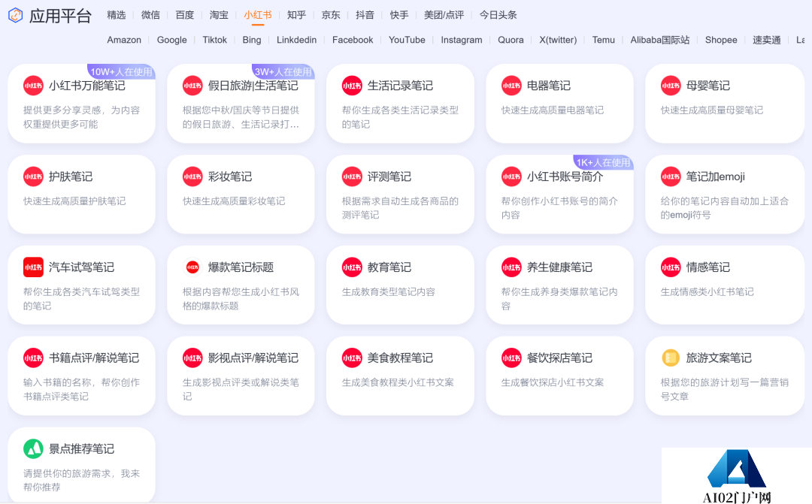Select the Google platform tab

point(172,40)
